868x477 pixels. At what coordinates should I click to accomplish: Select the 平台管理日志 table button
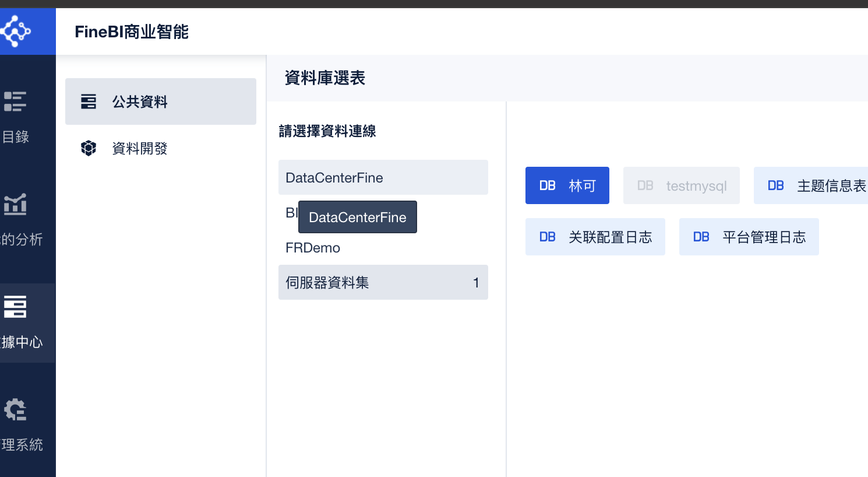749,237
